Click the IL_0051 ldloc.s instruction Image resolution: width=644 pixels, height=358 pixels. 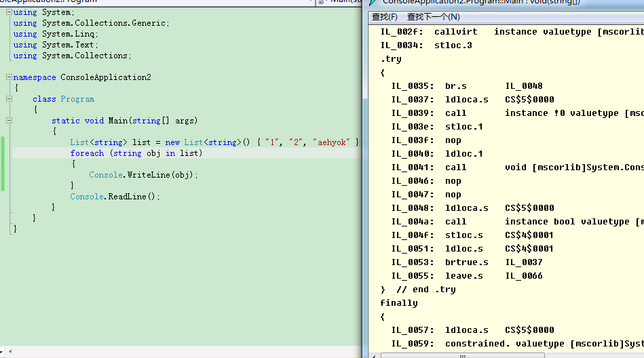tap(472, 248)
